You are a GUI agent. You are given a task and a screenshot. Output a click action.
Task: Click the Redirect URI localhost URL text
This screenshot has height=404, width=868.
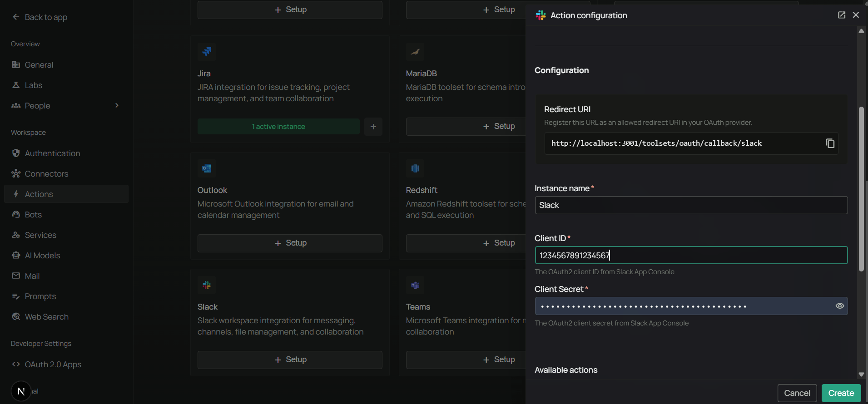pyautogui.click(x=656, y=143)
